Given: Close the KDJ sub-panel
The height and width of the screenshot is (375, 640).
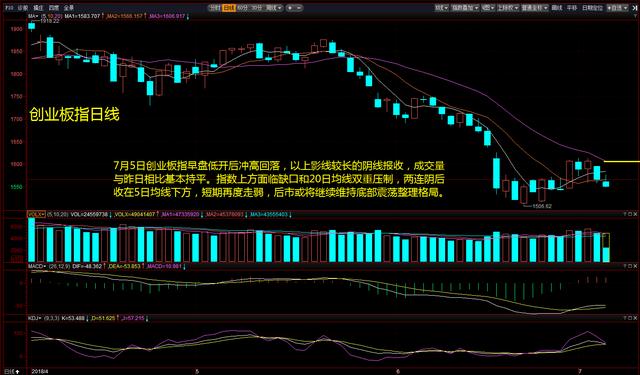Looking at the screenshot, I should (x=636, y=317).
